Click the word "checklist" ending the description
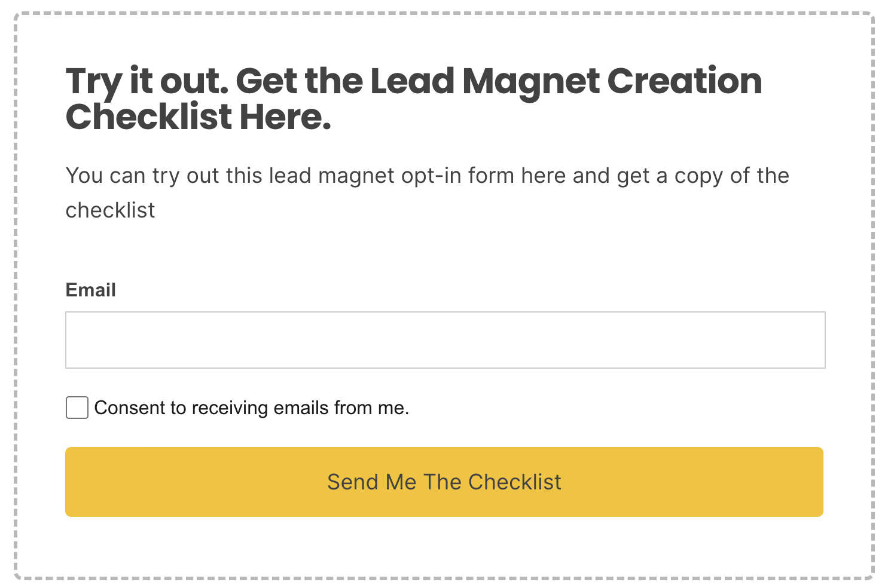Image resolution: width=891 pixels, height=588 pixels. coord(110,210)
